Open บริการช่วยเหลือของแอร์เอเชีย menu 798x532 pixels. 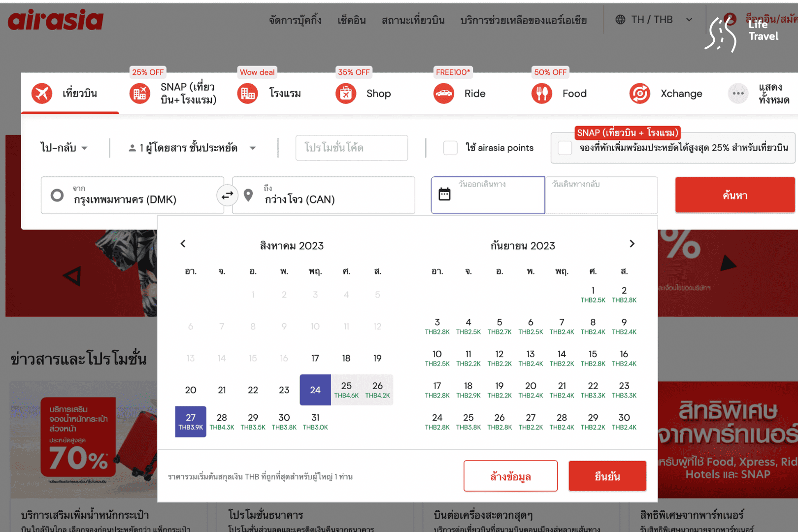[524, 20]
